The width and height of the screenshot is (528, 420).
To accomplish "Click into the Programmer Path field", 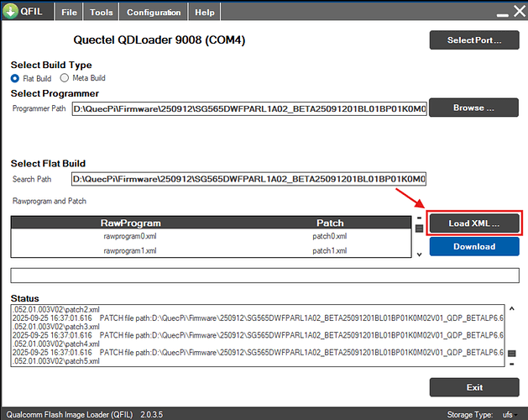I will 249,109.
